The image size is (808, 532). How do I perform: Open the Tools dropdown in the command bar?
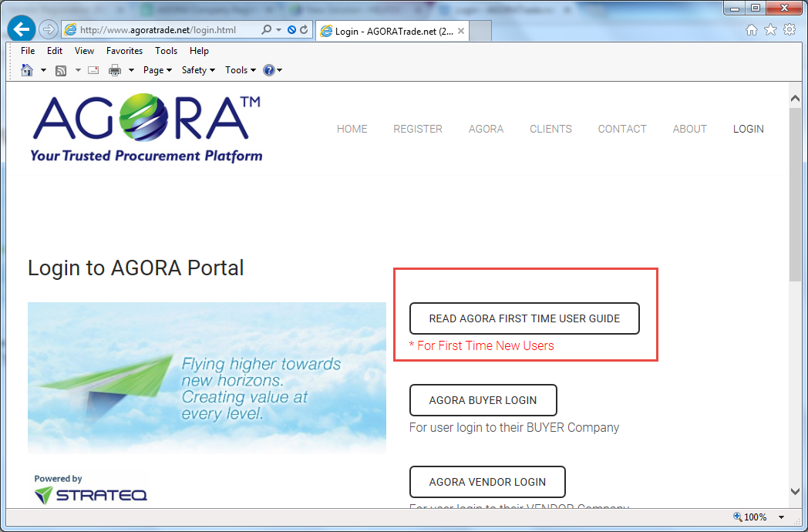point(241,70)
